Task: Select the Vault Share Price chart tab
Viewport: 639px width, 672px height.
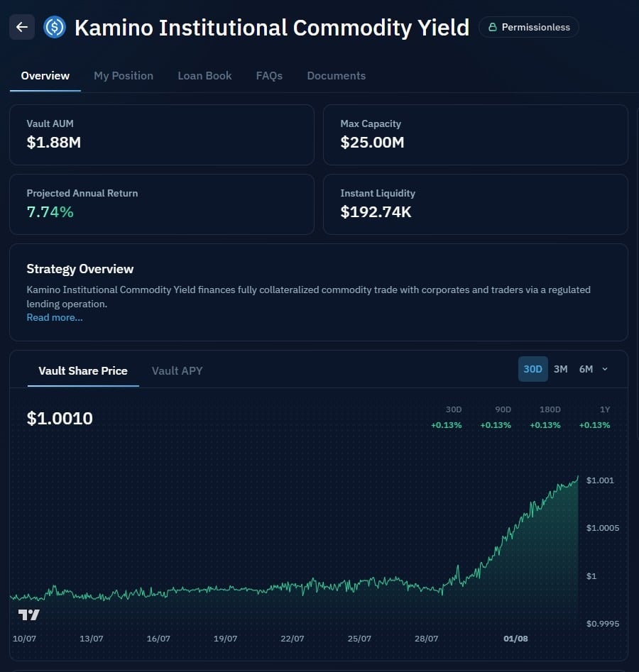Action: click(83, 370)
